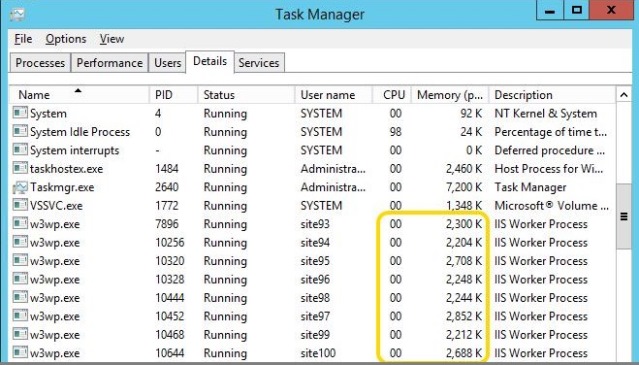Click the scrollbar up arrow
This screenshot has height=365, width=639.
coord(624,95)
